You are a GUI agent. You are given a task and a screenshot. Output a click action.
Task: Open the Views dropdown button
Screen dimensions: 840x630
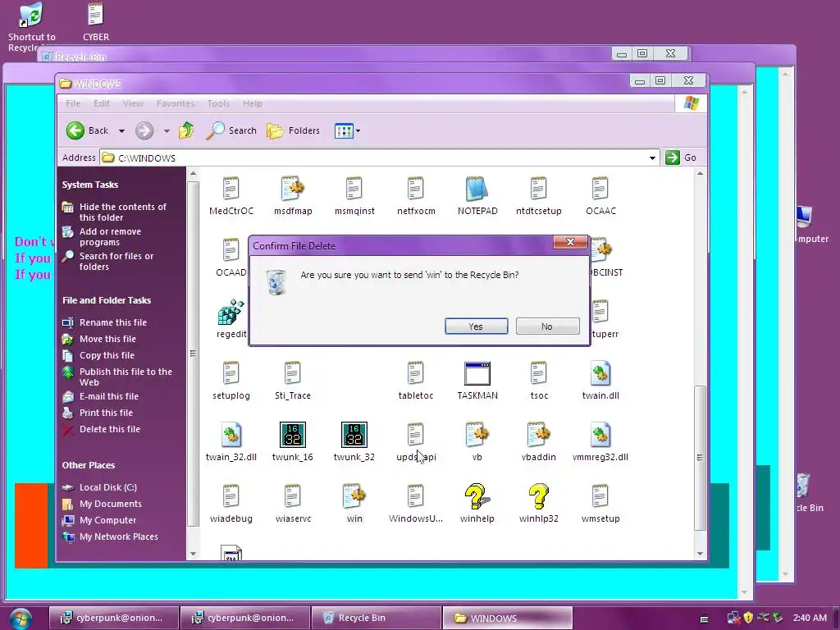coord(347,130)
